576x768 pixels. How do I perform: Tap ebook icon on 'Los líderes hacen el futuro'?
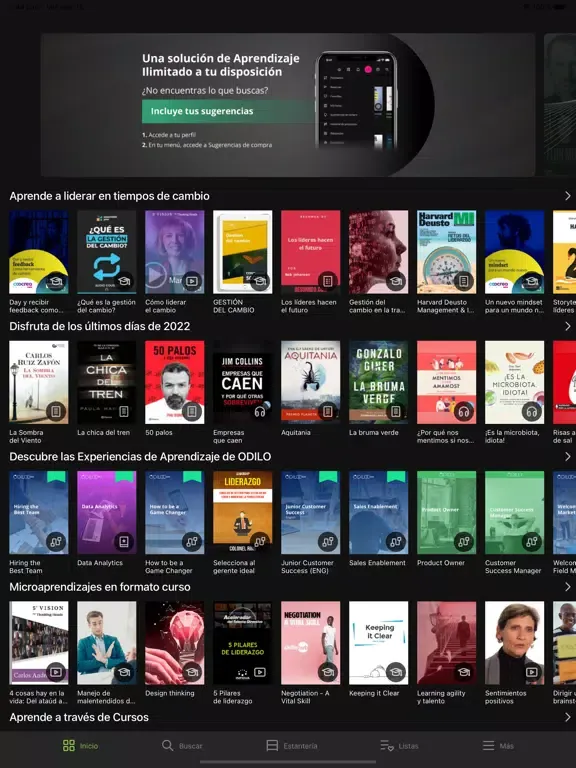(x=328, y=281)
